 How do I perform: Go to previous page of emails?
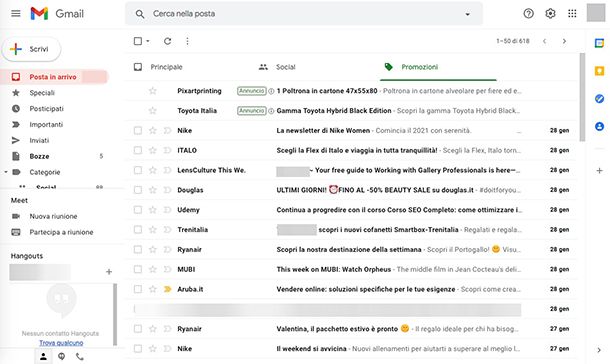click(544, 41)
